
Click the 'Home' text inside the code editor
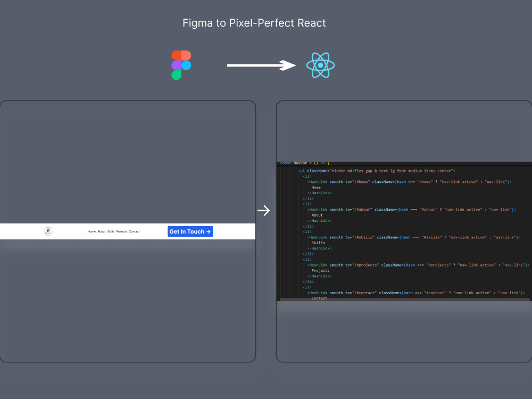(316, 187)
